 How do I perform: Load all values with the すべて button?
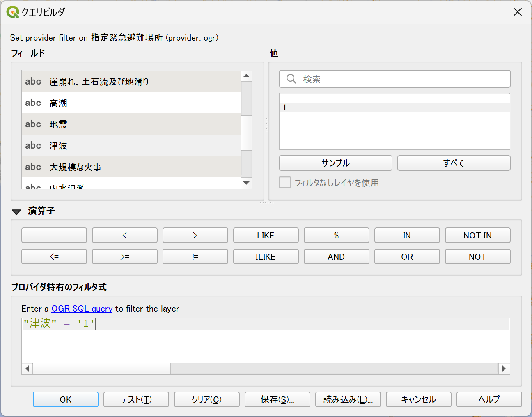point(454,163)
